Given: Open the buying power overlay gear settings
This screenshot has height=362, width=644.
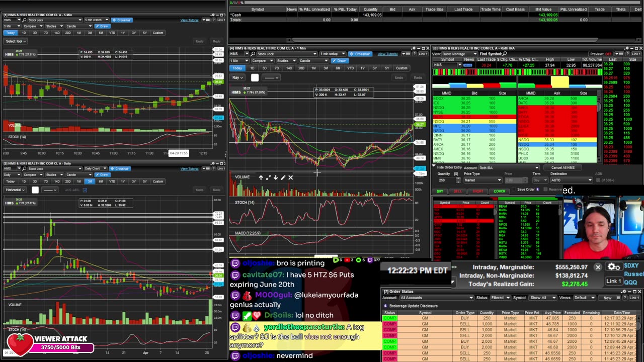Looking at the screenshot, I should coord(613,267).
